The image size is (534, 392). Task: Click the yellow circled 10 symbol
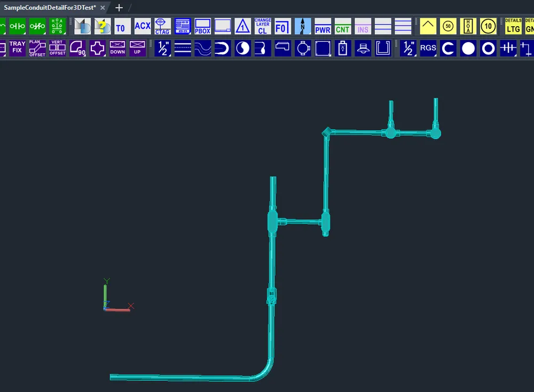coord(489,26)
